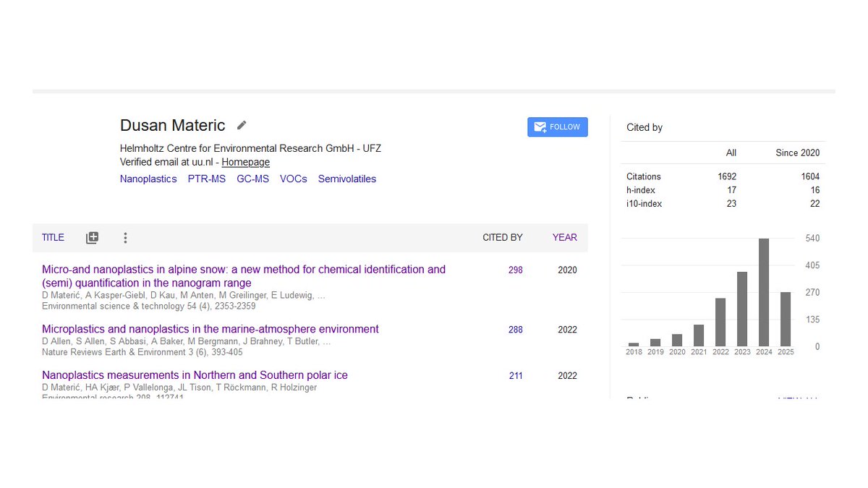Sort articles by CITED BY column header
The image size is (868, 488).
click(x=503, y=237)
